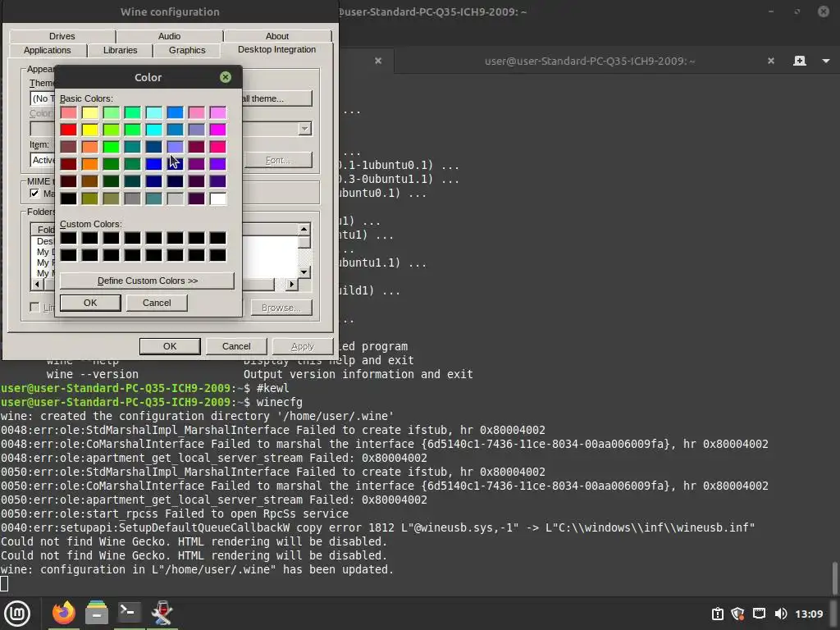
Task: Switch to the terminal taskbar icon
Action: tap(129, 613)
